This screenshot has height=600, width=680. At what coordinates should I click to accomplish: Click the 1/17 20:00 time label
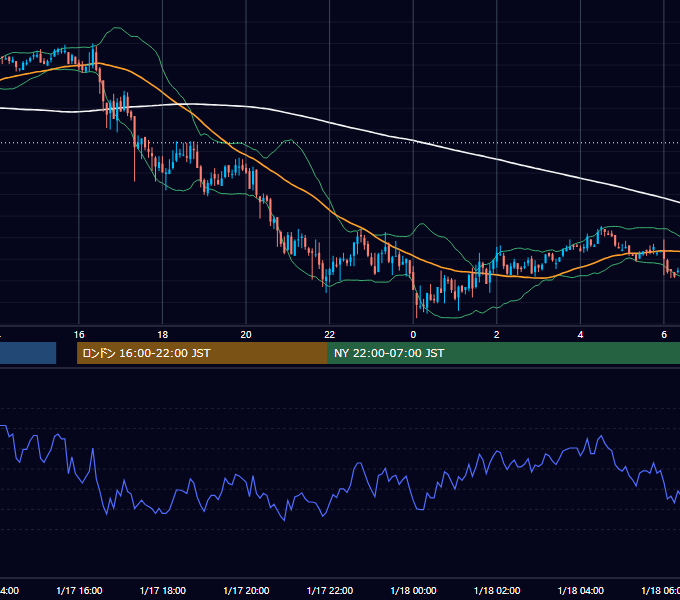click(x=246, y=590)
